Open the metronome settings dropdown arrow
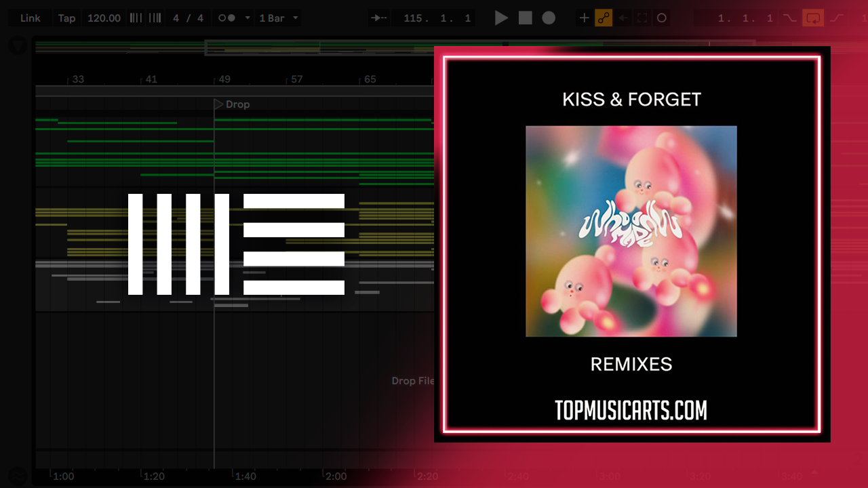The width and height of the screenshot is (868, 488). point(247,18)
